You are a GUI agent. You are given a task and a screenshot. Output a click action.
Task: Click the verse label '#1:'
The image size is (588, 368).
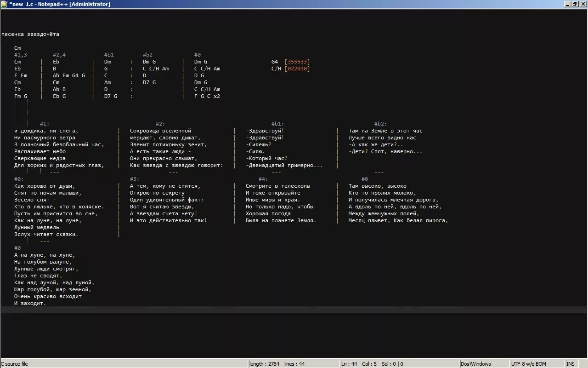(45, 124)
